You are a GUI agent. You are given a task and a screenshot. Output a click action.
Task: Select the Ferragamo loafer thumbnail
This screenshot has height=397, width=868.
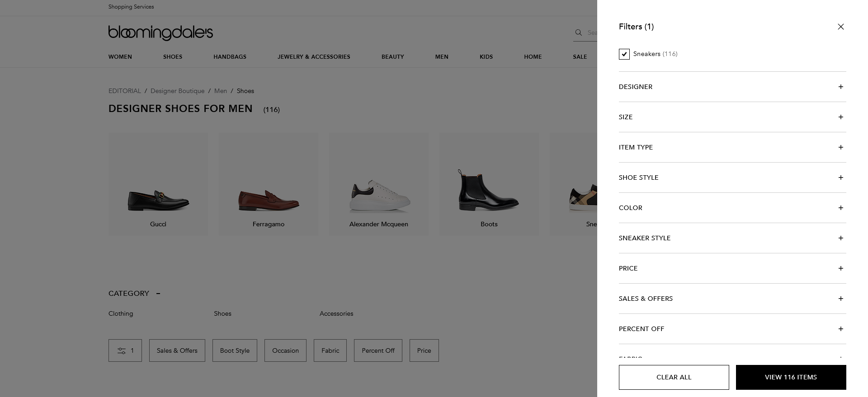point(269,184)
